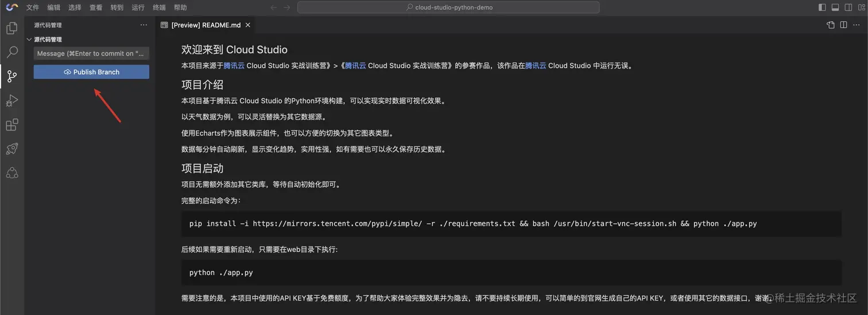This screenshot has height=315, width=868.
Task: Click Show Source icon in editor toolbar
Action: click(x=831, y=25)
